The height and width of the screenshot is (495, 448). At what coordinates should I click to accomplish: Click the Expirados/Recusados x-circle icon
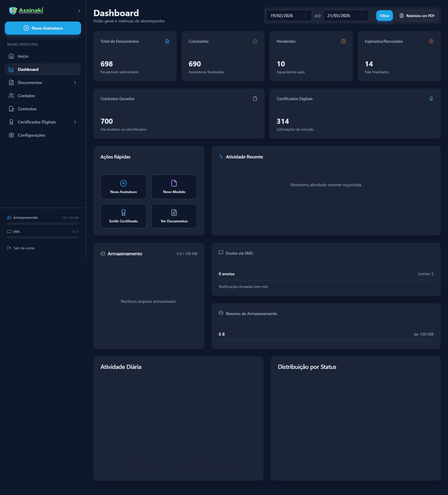(431, 41)
